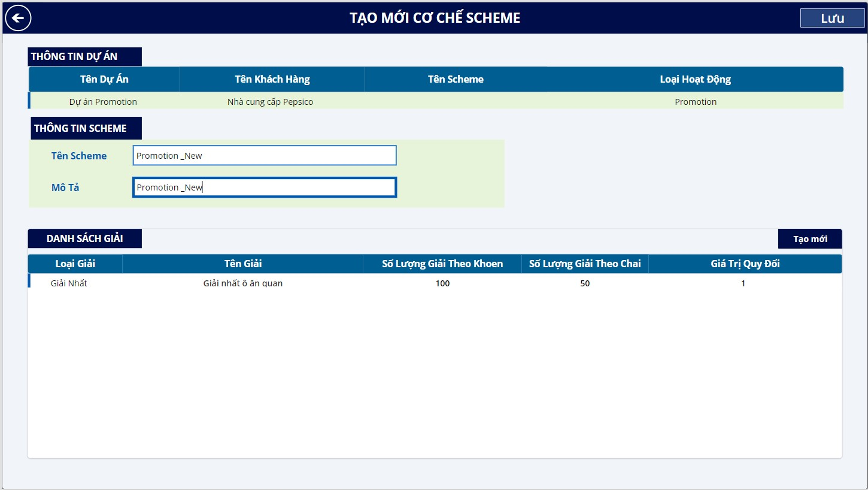This screenshot has width=868, height=490.
Task: Focus the Tên Scheme input field
Action: [x=264, y=156]
